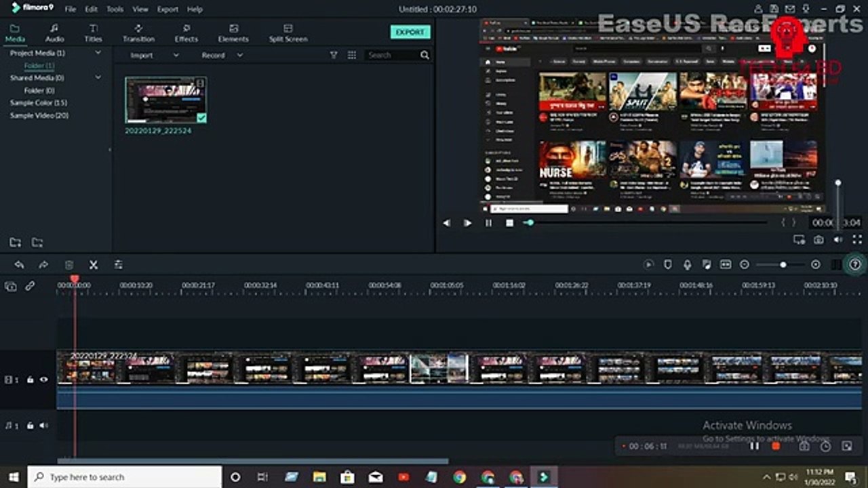
Task: Pause the preview playback
Action: point(488,222)
